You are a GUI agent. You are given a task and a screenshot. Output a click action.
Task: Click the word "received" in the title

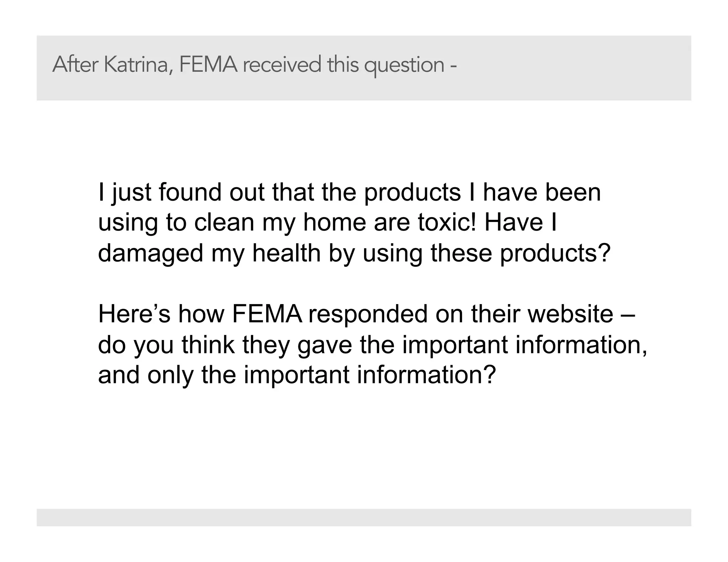(x=282, y=65)
